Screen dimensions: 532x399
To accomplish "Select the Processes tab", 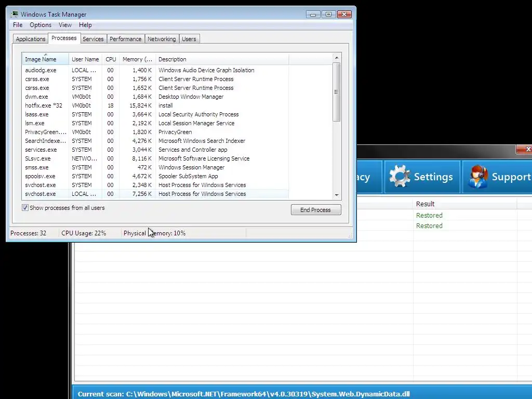I will tap(64, 38).
